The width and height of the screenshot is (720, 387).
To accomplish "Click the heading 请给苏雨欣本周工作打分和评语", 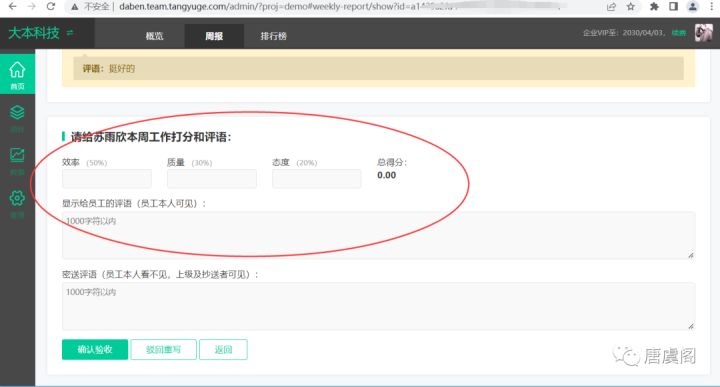I will [x=151, y=137].
